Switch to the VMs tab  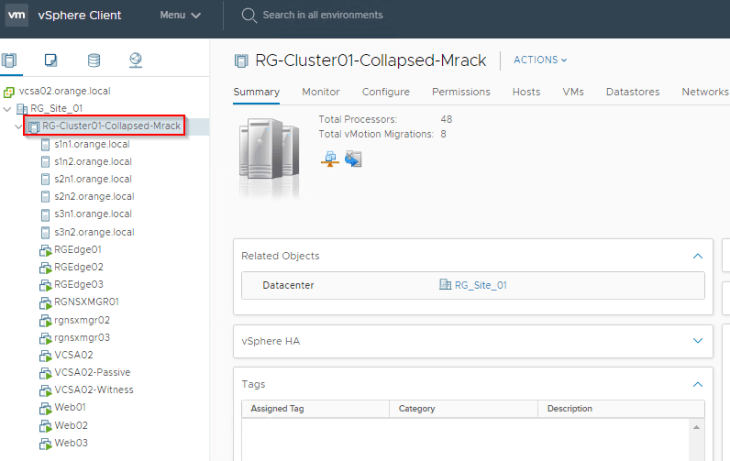click(x=573, y=92)
